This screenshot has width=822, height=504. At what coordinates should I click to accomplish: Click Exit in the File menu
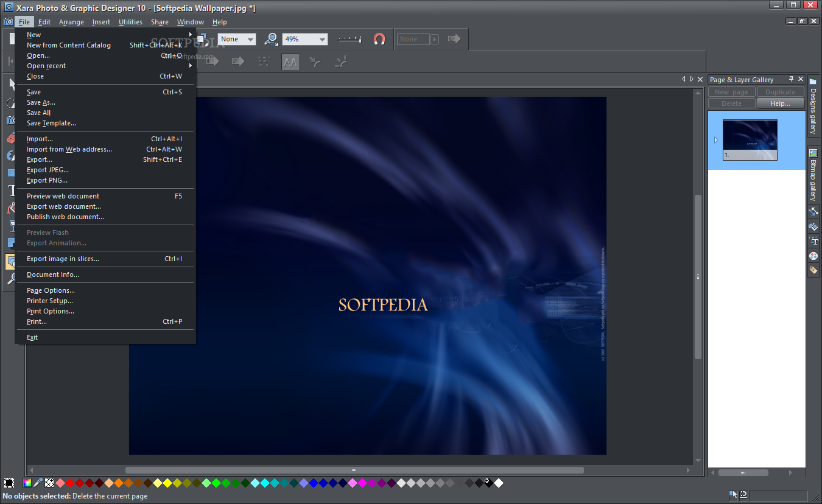pos(32,337)
